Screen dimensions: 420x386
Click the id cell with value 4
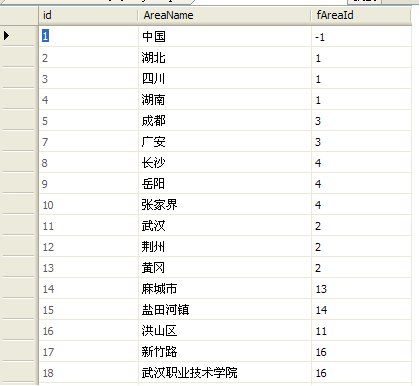[x=88, y=100]
